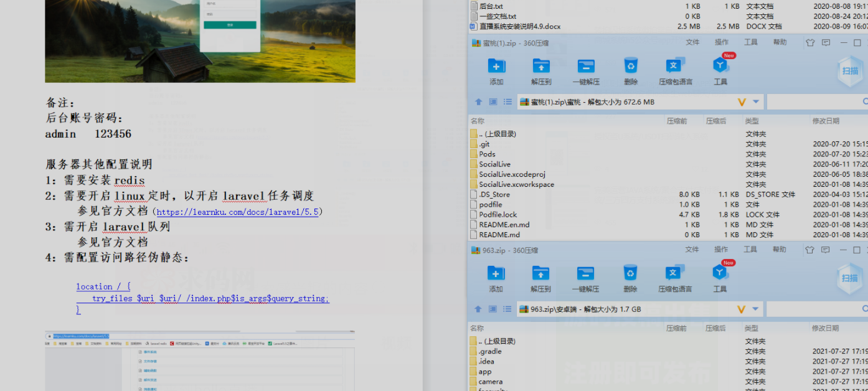Click orange V icon in 963.zip address bar
Image resolution: width=868 pixels, height=391 pixels.
[742, 309]
